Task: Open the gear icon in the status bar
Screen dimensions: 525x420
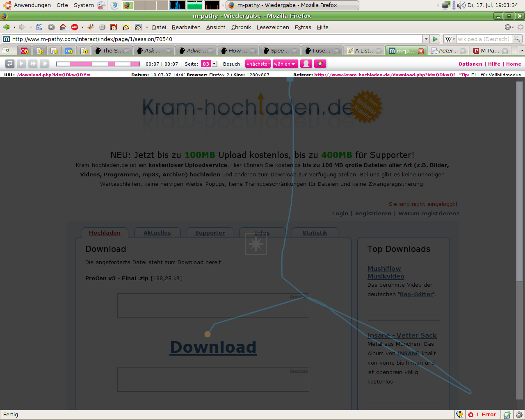Action: [x=519, y=415]
